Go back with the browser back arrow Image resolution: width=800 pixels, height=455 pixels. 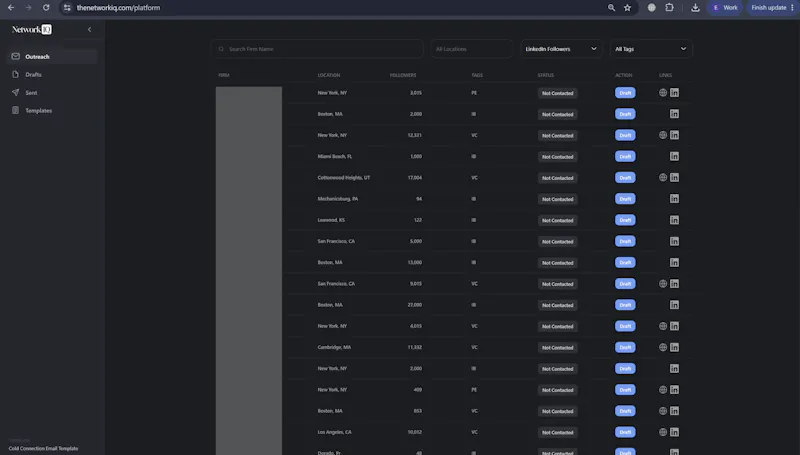point(11,8)
